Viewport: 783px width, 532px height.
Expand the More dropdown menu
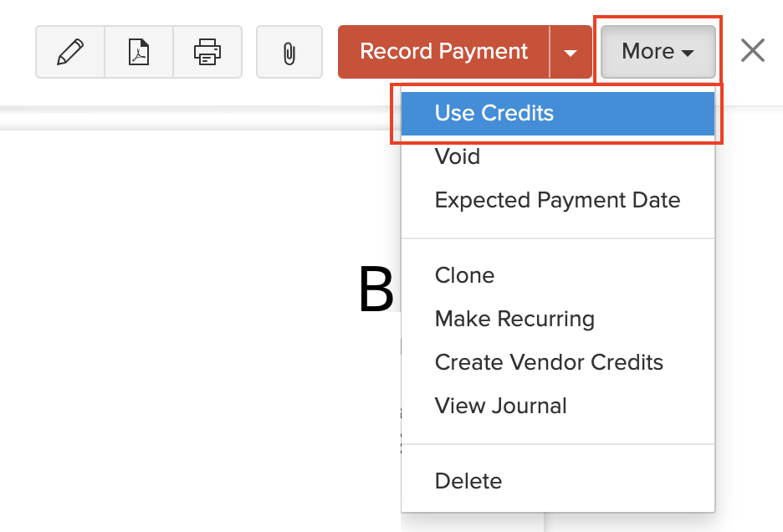click(658, 51)
